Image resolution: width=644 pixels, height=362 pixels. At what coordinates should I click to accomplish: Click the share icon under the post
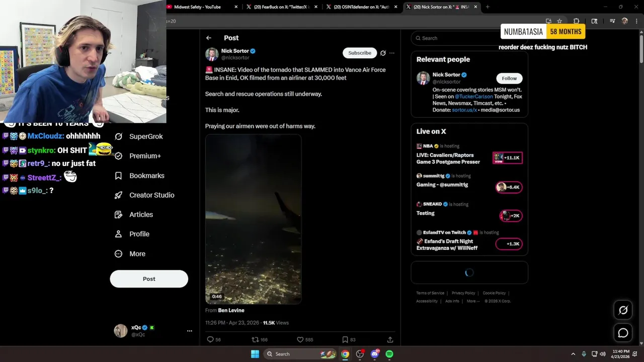pyautogui.click(x=390, y=340)
